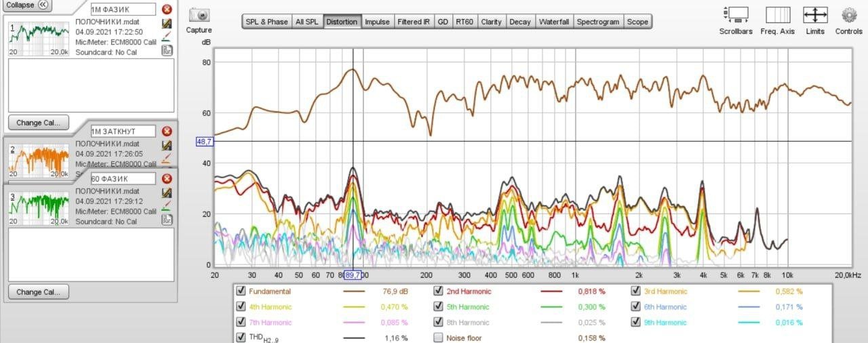Switch to the Waterfall tab
Image resolution: width=868 pixels, height=343 pixels.
tap(553, 22)
